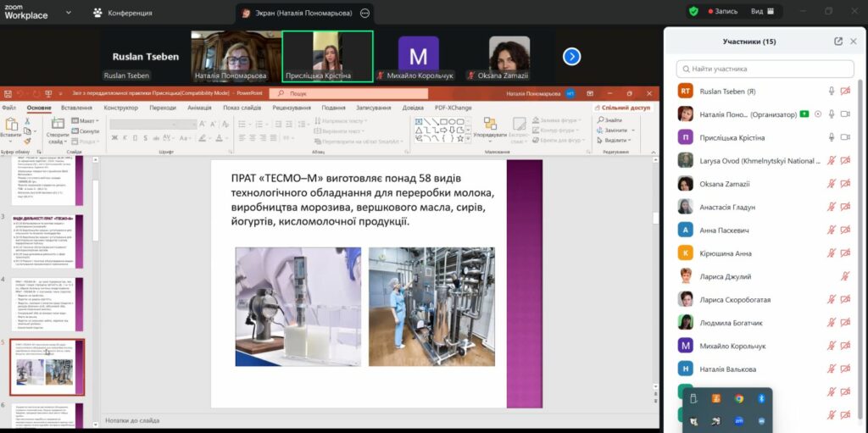The image size is (868, 433).
Task: Click Анна Паскевич's muted microphone icon
Action: point(832,230)
